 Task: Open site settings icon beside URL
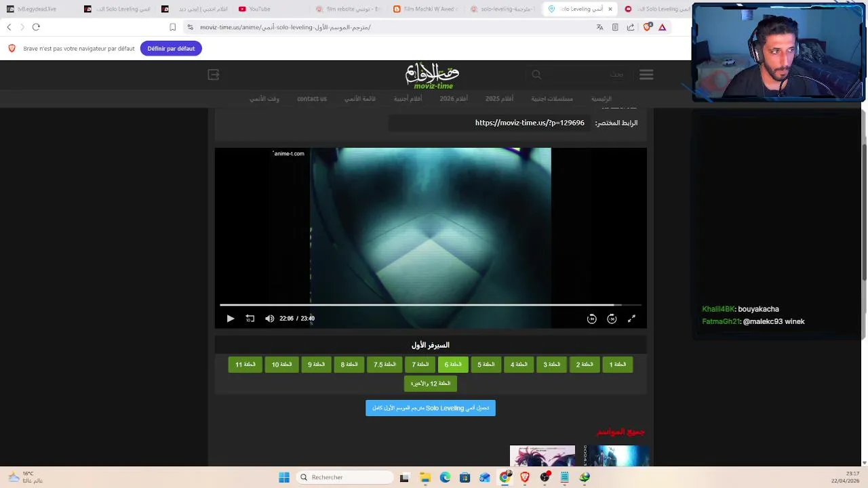[x=191, y=27]
